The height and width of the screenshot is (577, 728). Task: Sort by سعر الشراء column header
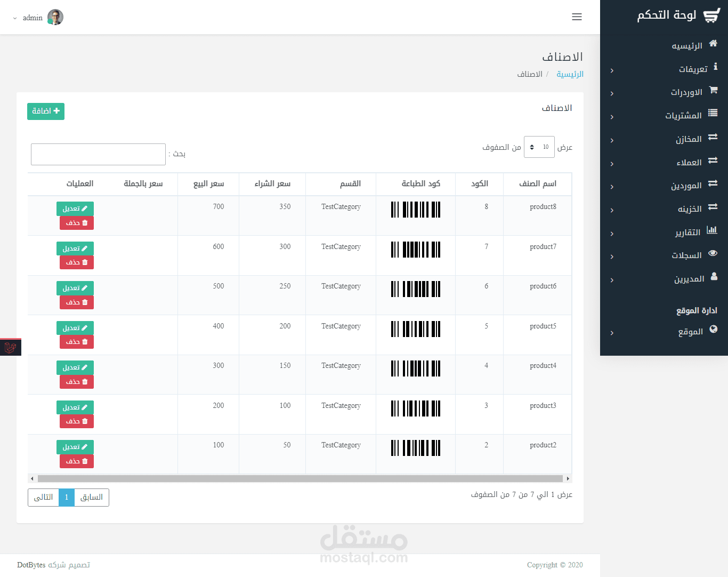(272, 184)
